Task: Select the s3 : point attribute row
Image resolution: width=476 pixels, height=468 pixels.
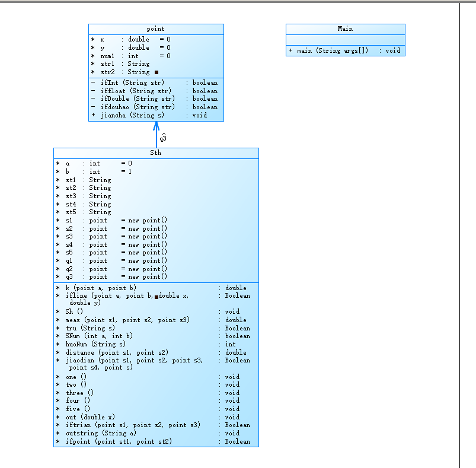Action: (111, 236)
